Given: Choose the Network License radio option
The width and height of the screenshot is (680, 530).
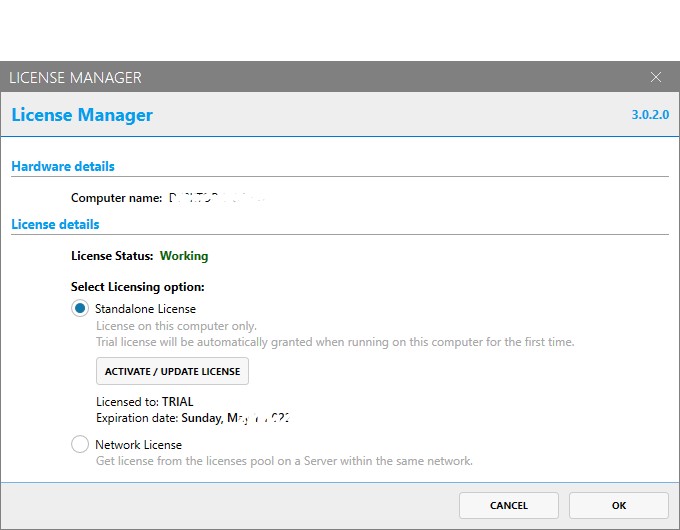Looking at the screenshot, I should (x=80, y=444).
